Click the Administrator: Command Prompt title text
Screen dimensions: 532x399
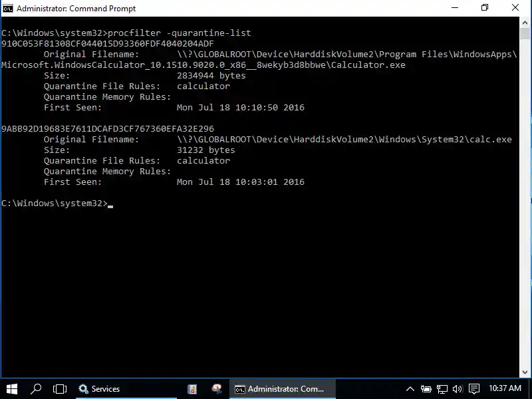click(x=76, y=9)
